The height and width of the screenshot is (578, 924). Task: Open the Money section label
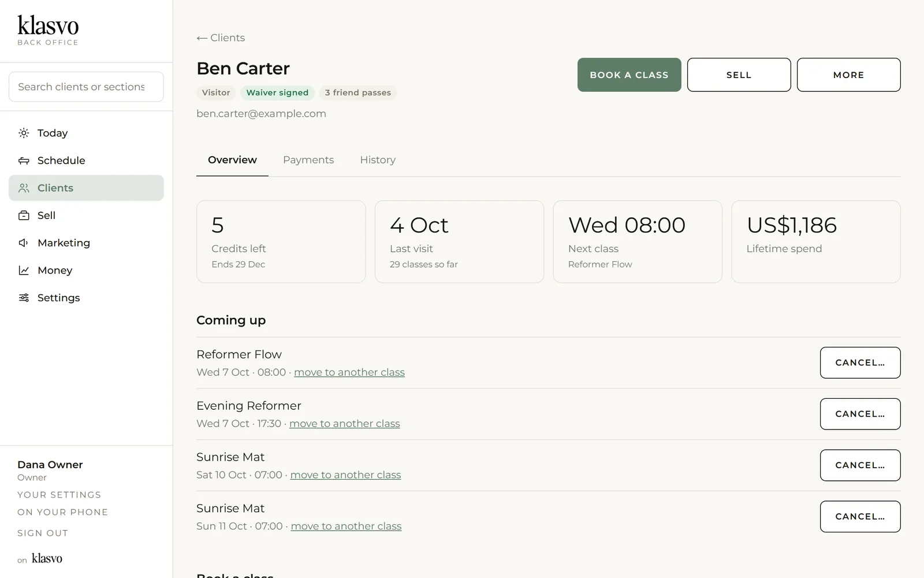pyautogui.click(x=55, y=271)
